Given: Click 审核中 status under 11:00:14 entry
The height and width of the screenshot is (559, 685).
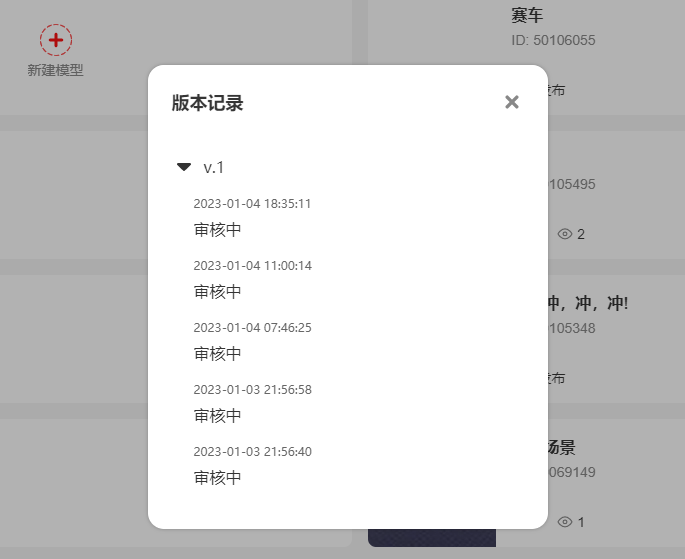Looking at the screenshot, I should [x=218, y=292].
